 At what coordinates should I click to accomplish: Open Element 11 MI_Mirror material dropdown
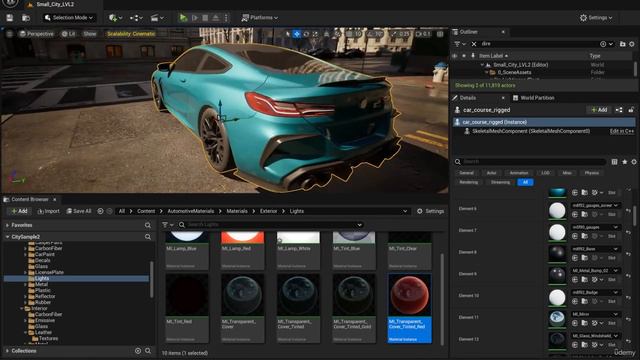[x=596, y=314]
